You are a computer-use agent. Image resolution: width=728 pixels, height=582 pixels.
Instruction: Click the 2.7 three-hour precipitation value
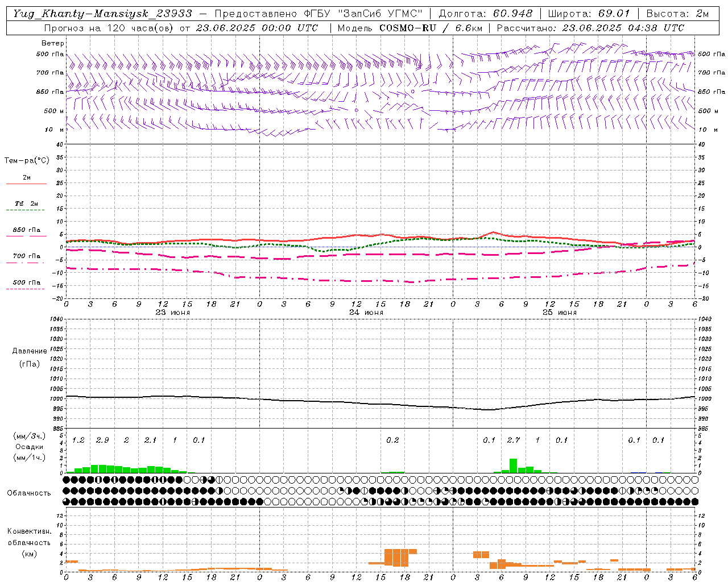(513, 440)
